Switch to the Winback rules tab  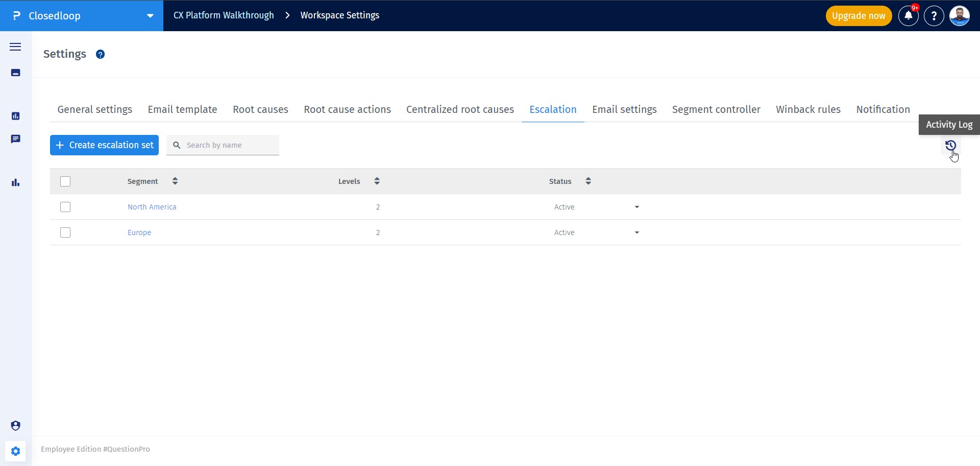click(x=808, y=109)
